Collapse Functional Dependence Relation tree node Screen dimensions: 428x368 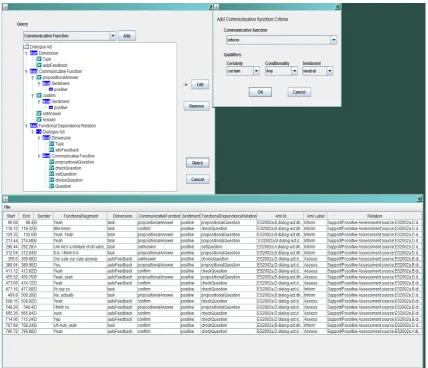(x=26, y=126)
